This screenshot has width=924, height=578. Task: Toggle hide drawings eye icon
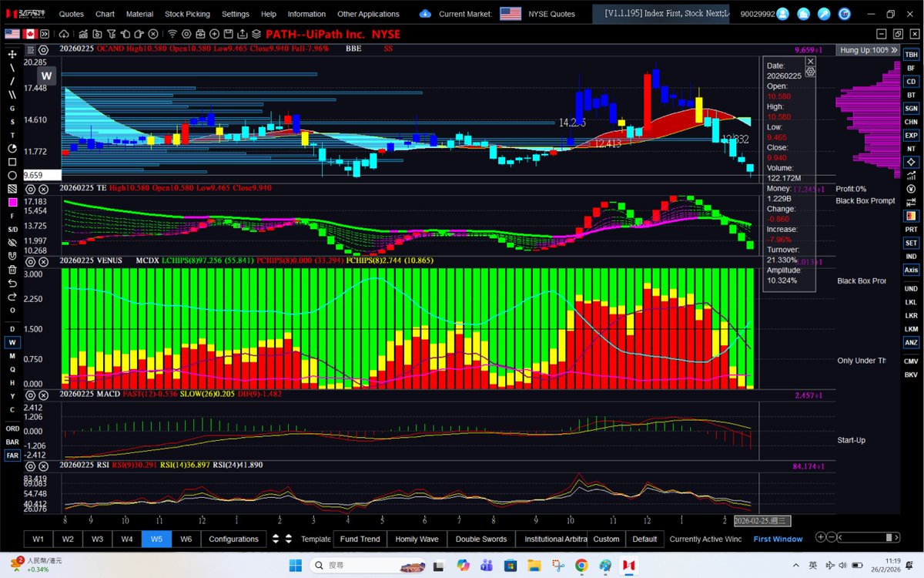12,243
